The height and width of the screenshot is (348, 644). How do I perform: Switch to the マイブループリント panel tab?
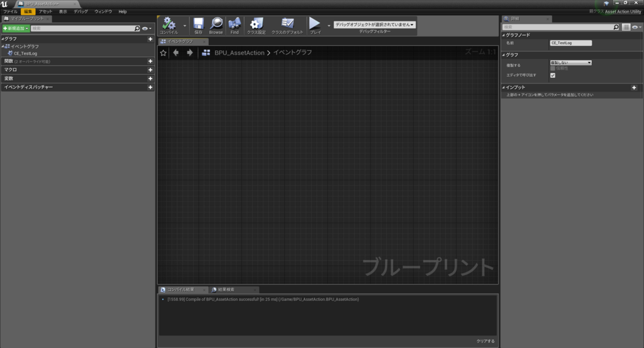point(26,19)
